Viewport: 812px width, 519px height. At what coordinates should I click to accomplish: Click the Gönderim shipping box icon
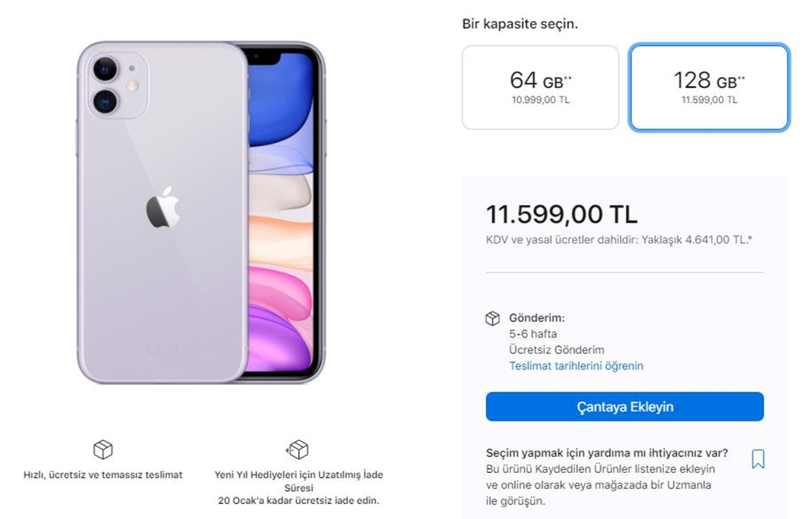point(493,319)
